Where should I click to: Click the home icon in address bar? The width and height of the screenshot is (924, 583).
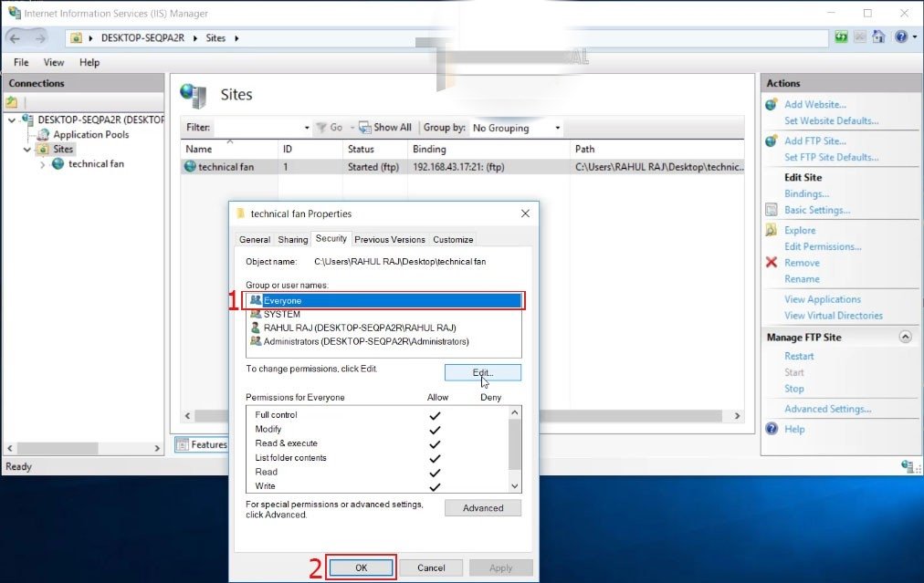[x=878, y=36]
